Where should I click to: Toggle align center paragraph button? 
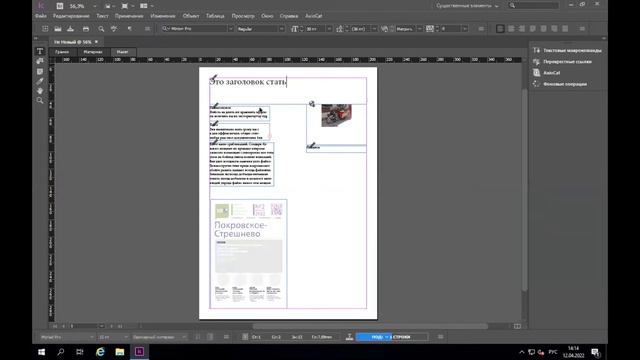511,29
